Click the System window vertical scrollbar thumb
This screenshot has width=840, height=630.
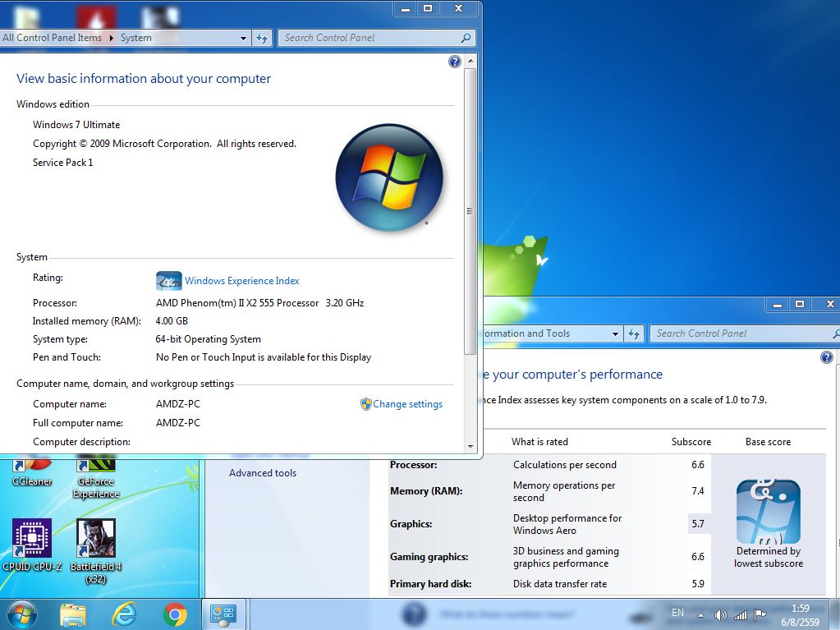click(470, 211)
